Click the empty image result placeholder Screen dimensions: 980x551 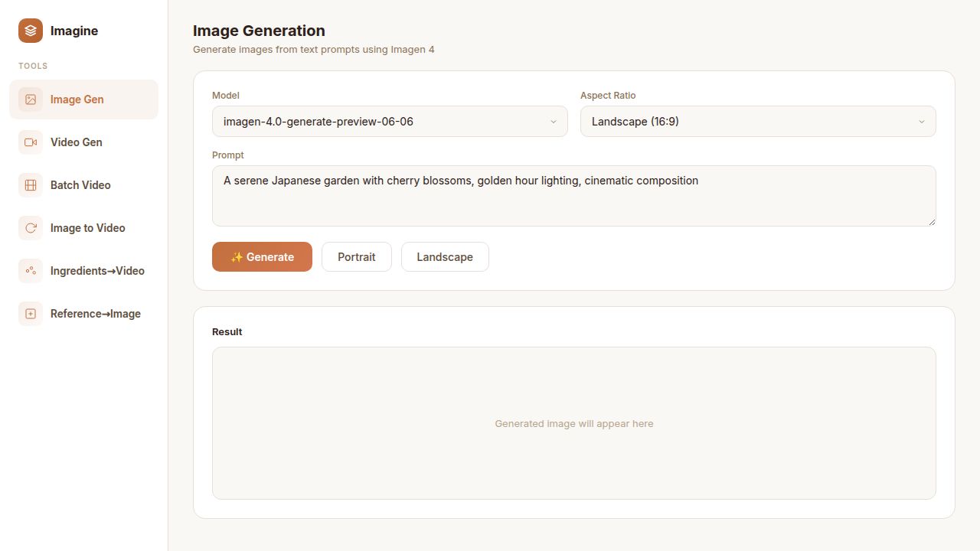(x=574, y=423)
